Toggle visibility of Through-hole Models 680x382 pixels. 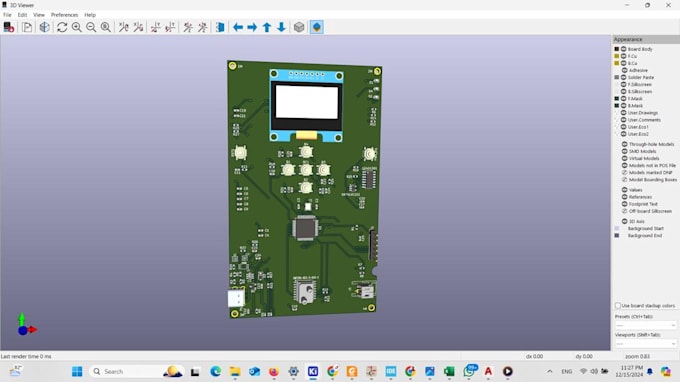[624, 144]
